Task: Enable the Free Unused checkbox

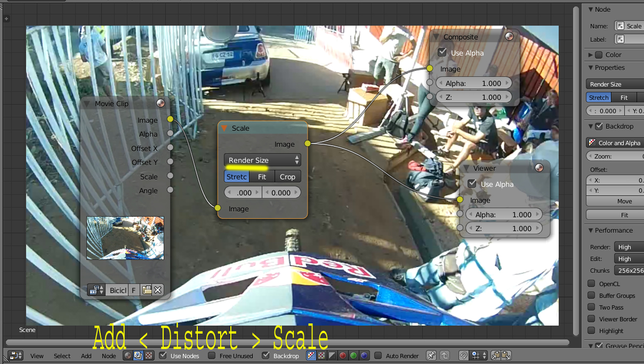Action: [x=212, y=355]
